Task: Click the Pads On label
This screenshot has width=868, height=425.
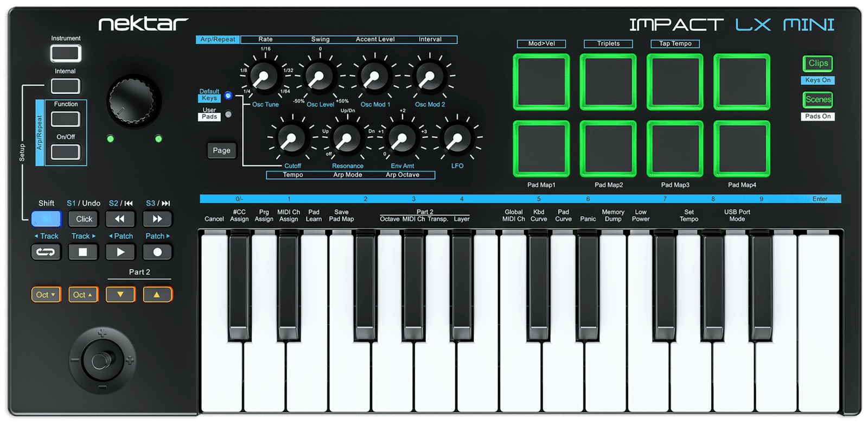Action: (818, 116)
